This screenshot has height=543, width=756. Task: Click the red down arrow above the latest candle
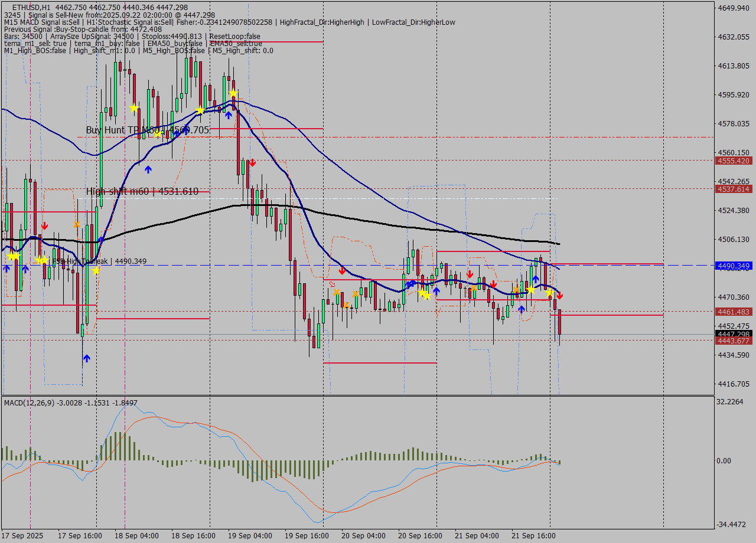click(559, 295)
